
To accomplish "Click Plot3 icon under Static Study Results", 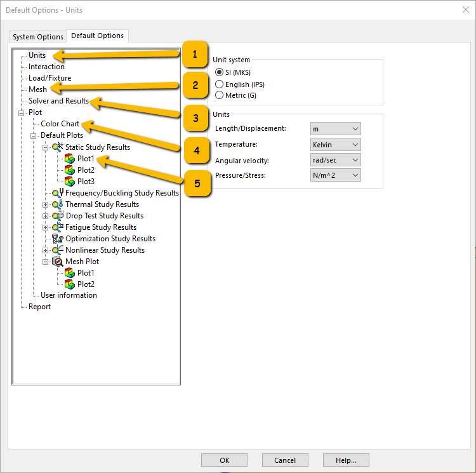I will pyautogui.click(x=70, y=182).
